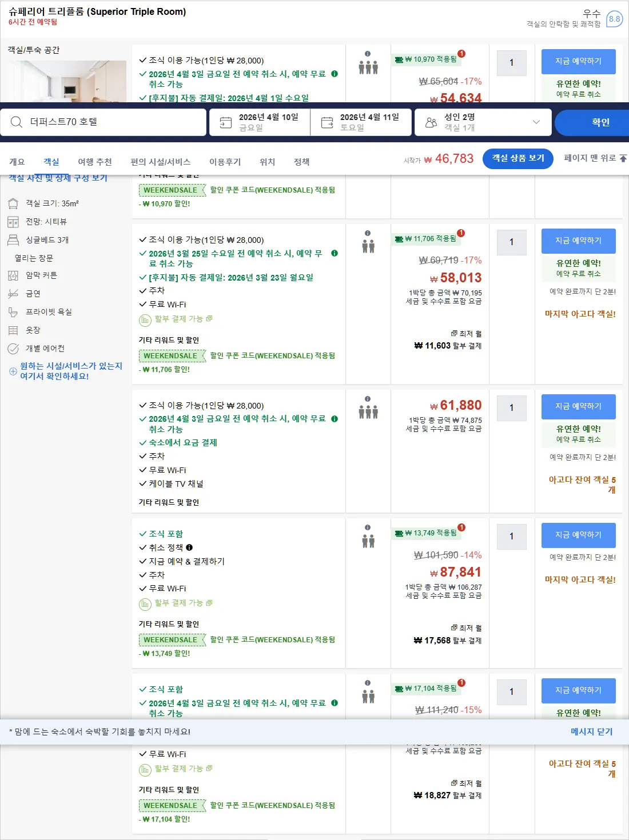Click 지금 예약하기 for the ₩54,634 offer
Image resolution: width=629 pixels, height=840 pixels.
click(579, 61)
